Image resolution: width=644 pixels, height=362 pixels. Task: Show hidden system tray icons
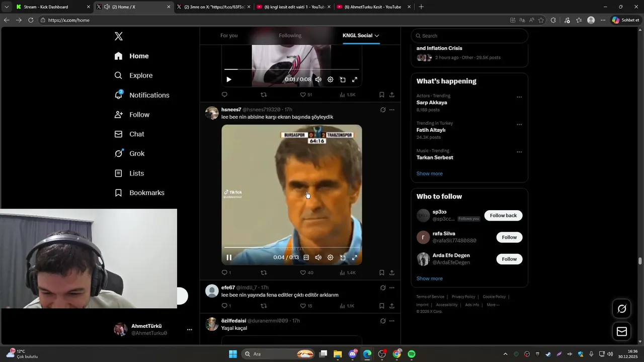506,354
